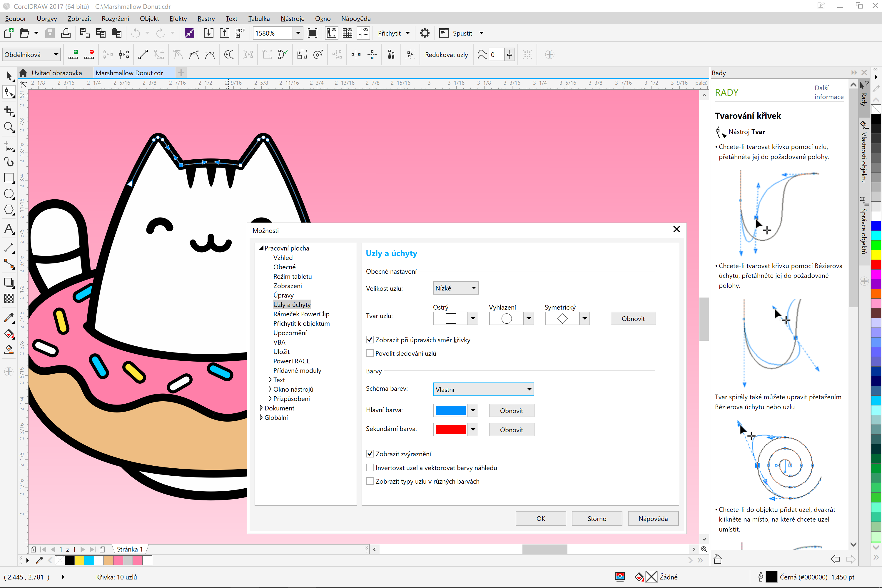Screen dimensions: 882x588
Task: Select 'Rámeček PowerClip' in options tree
Action: click(x=301, y=314)
